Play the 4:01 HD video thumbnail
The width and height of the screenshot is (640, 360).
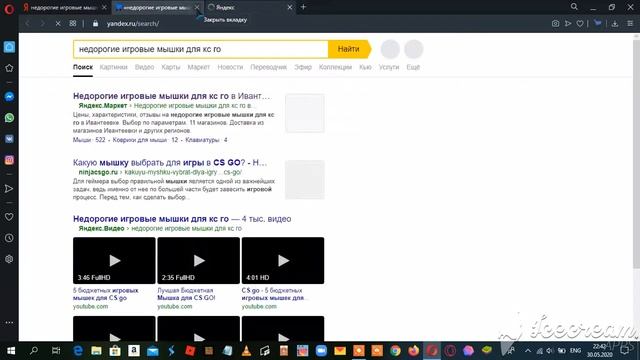coord(283,260)
